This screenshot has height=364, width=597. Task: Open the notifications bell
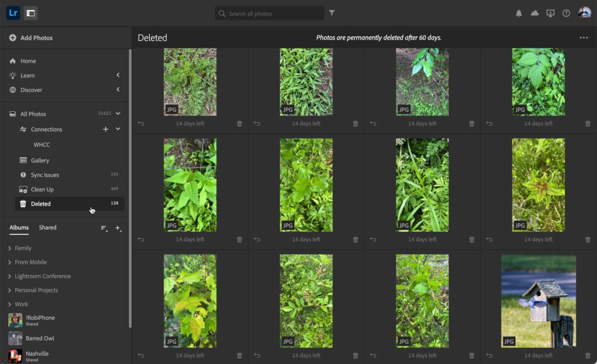(518, 13)
